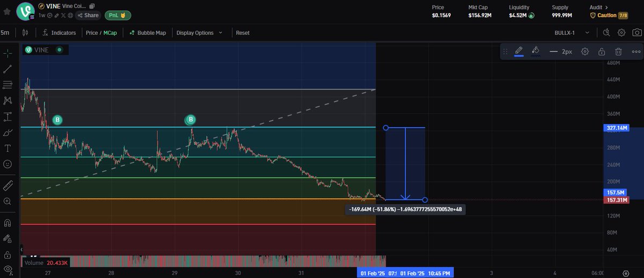Switch chart to Price view
This screenshot has width=644, height=278.
point(92,33)
